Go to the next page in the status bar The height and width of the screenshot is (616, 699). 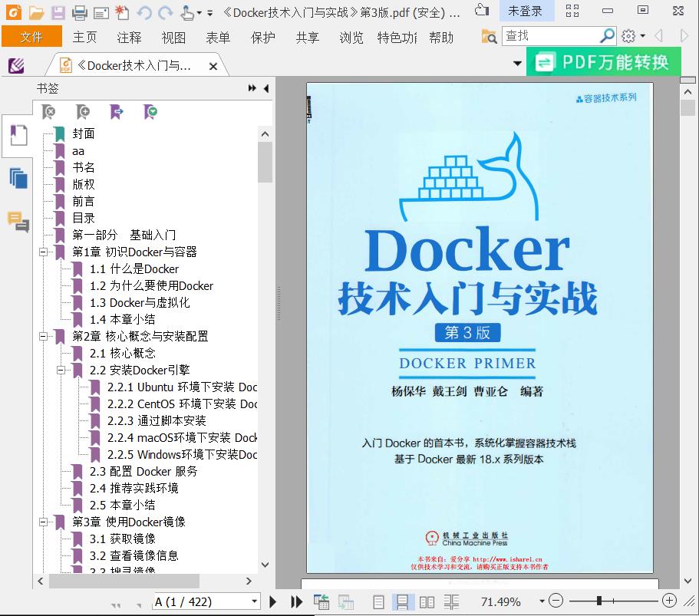[273, 602]
